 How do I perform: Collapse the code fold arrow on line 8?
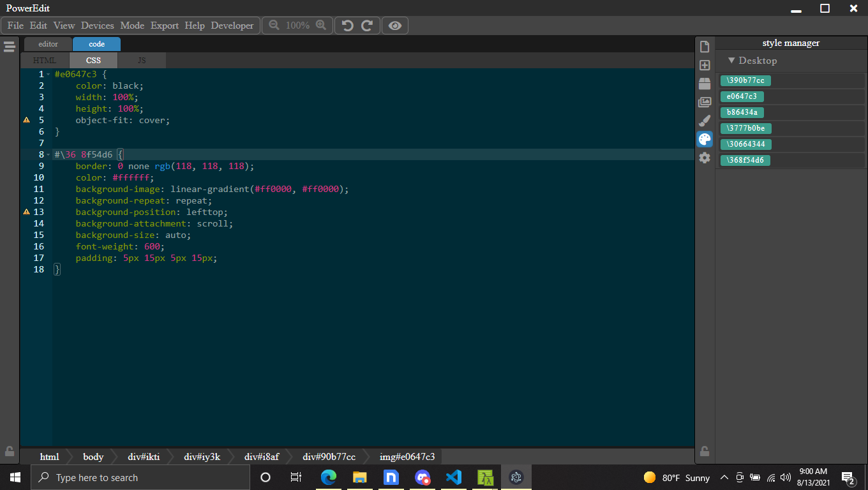click(x=48, y=154)
